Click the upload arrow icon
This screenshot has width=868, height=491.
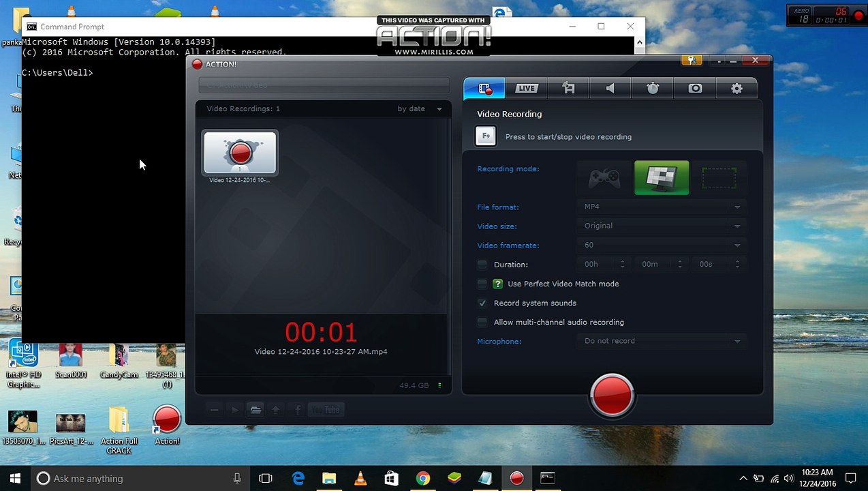276,410
